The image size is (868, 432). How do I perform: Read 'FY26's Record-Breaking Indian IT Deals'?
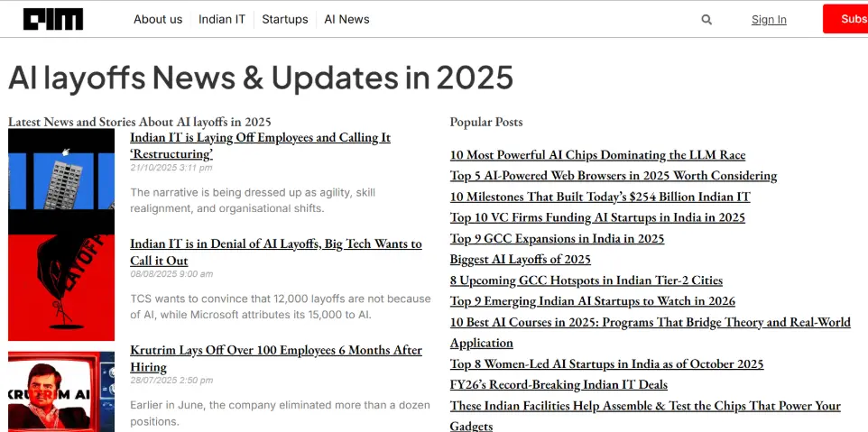[559, 385]
